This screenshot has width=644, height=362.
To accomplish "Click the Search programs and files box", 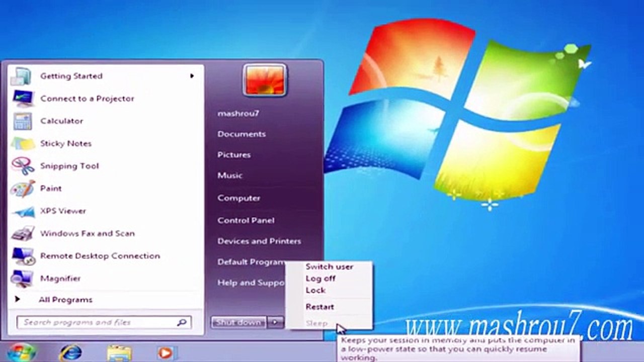I will 104,322.
